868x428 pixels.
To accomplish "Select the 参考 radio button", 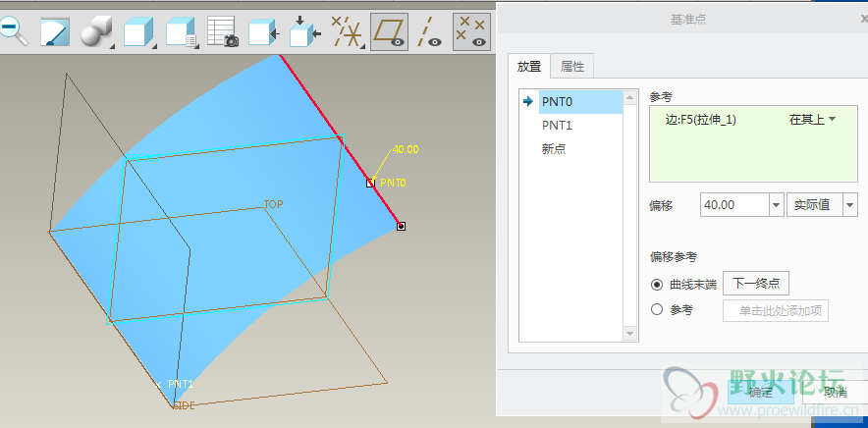I will (657, 309).
